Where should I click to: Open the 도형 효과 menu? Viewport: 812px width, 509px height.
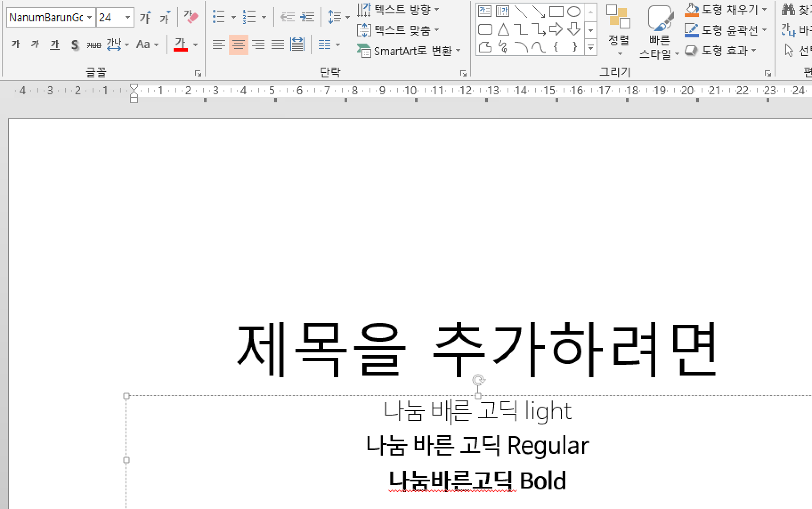click(x=721, y=51)
